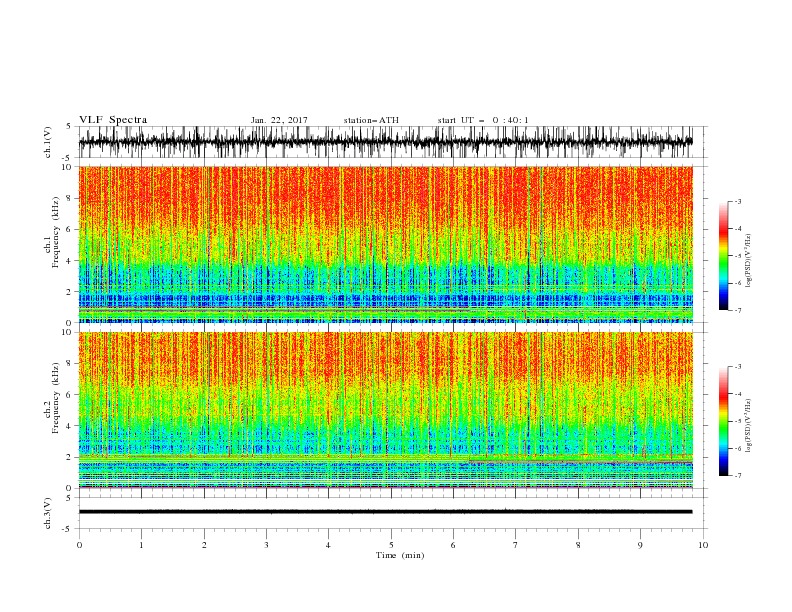Click the ch.2 spectrogram panel
Viewport: 792px width, 612px height.
click(386, 410)
